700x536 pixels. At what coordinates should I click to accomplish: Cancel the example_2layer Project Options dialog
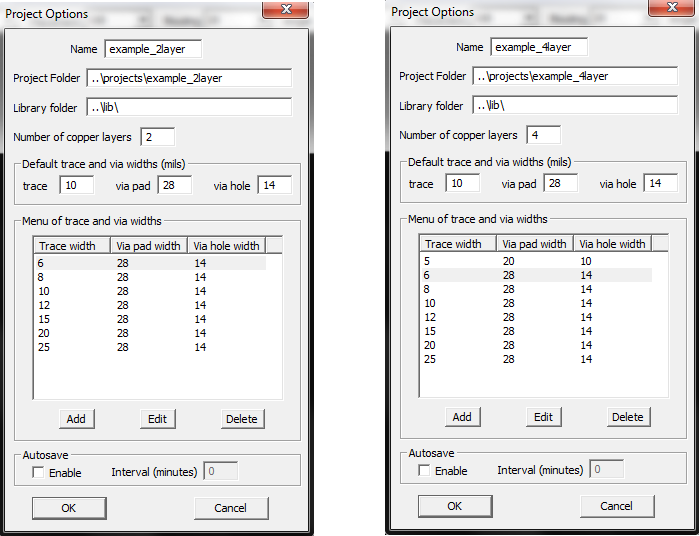coord(231,508)
